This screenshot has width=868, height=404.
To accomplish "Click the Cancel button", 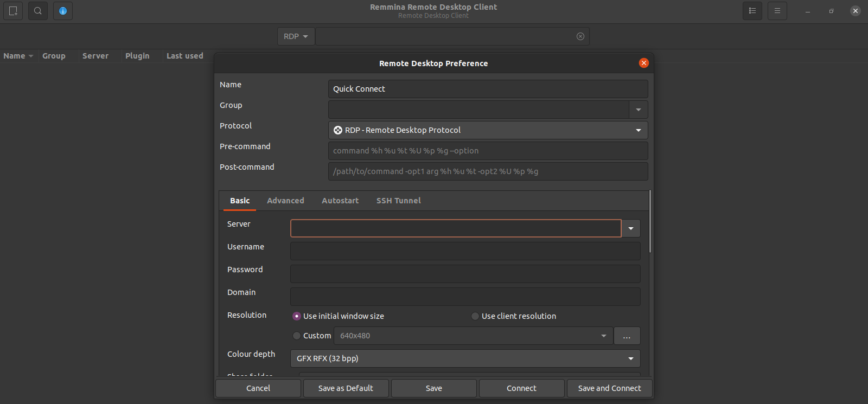I will (258, 388).
